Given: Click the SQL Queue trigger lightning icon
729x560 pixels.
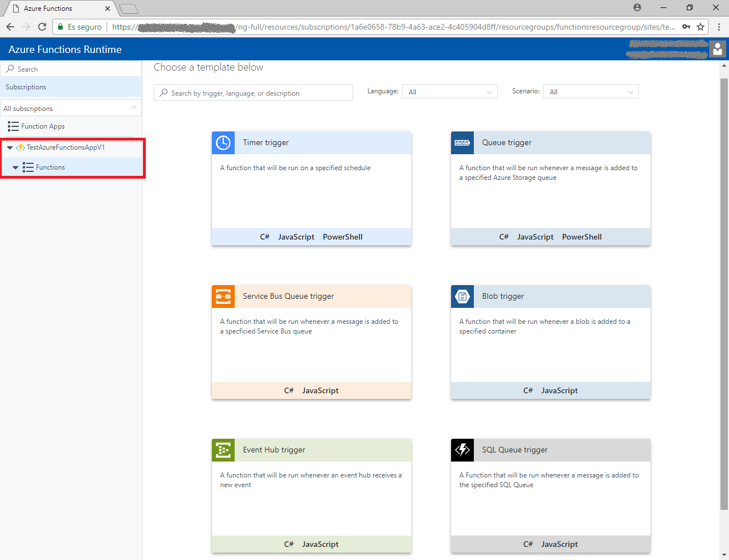Looking at the screenshot, I should [462, 450].
